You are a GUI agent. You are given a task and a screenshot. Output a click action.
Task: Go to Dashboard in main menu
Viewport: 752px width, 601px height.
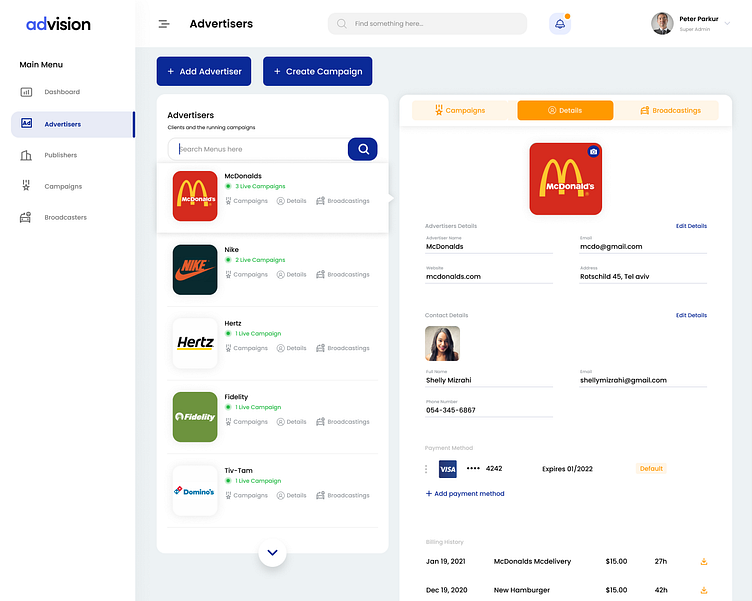click(x=62, y=92)
